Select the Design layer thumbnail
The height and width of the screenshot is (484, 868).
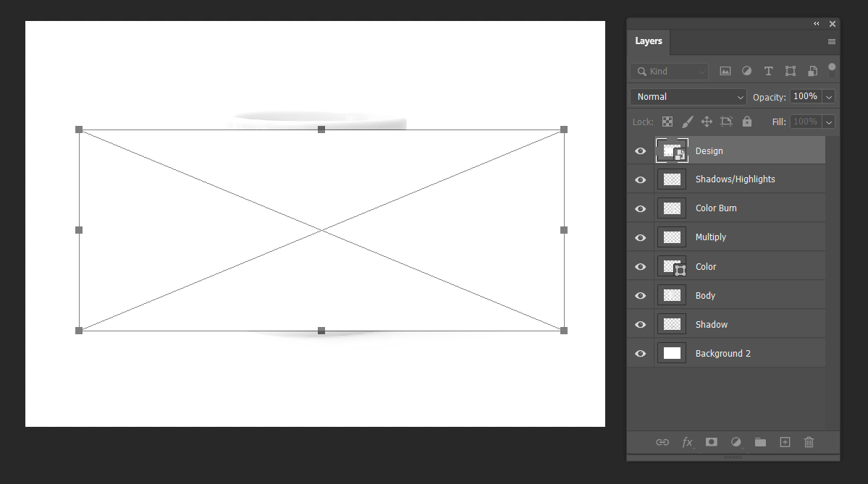[672, 150]
